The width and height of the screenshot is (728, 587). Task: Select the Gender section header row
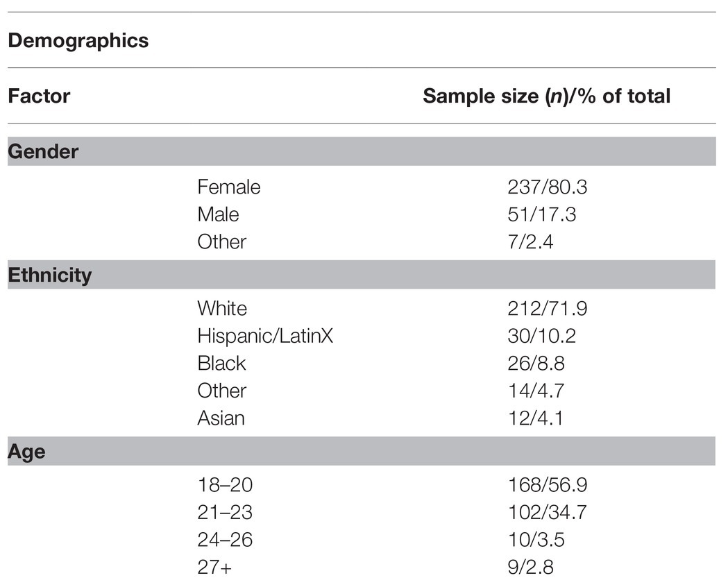click(362, 151)
